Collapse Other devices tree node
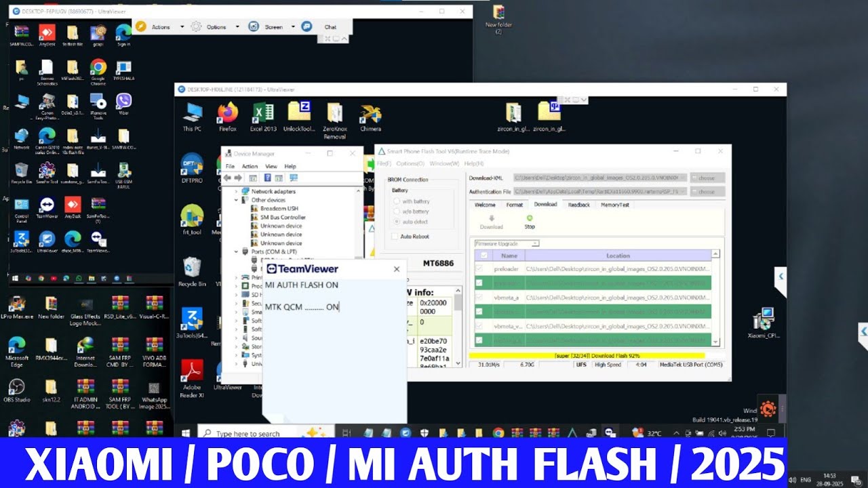868x488 pixels. point(237,200)
